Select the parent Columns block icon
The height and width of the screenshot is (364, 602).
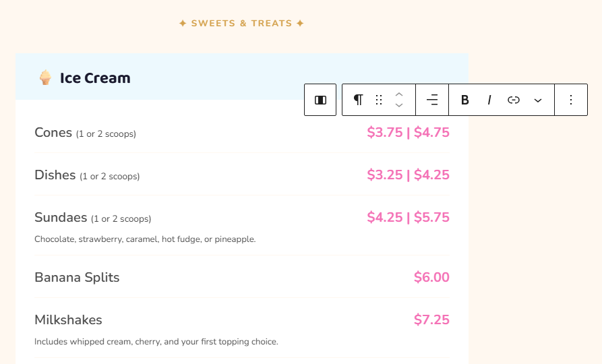tap(320, 100)
